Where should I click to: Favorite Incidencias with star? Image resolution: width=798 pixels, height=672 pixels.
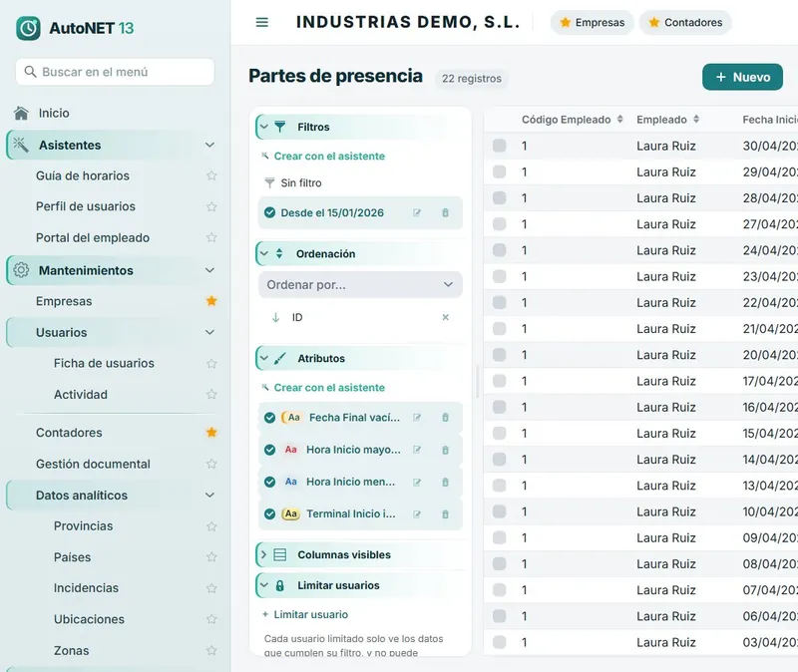click(211, 588)
